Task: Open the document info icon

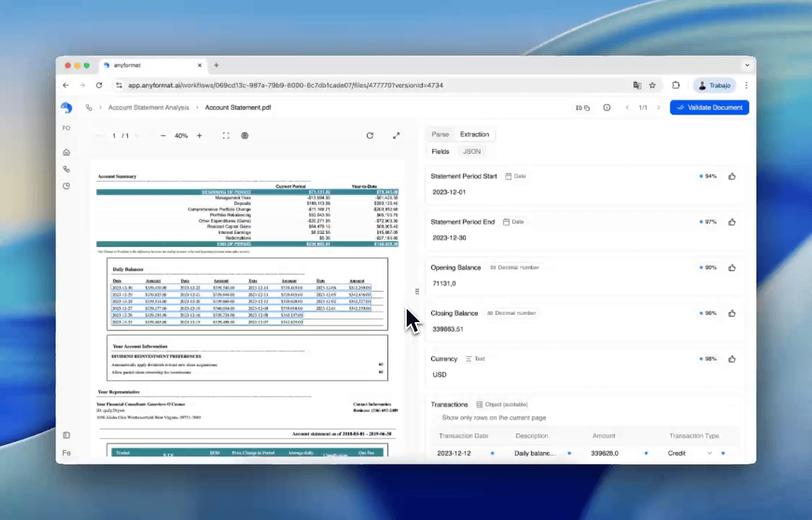Action: (607, 108)
